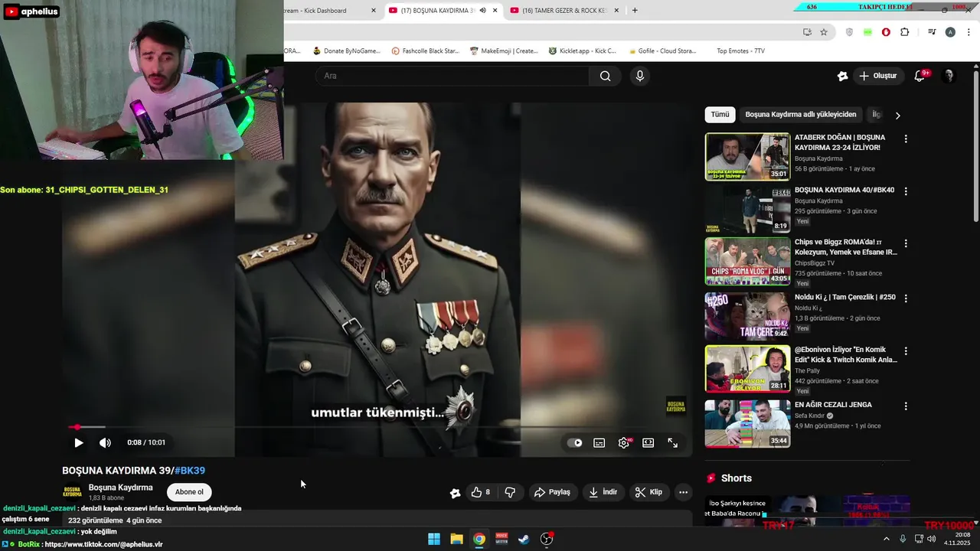Open Oluştur create menu

tap(878, 76)
